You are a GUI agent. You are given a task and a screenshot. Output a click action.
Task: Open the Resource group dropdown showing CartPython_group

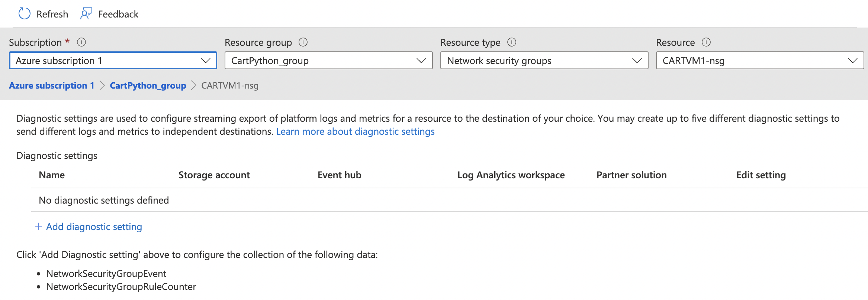click(329, 60)
